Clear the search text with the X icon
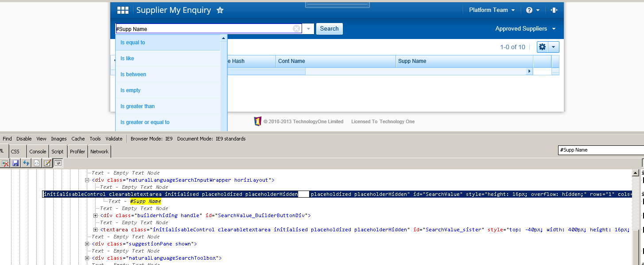The height and width of the screenshot is (265, 644). click(296, 29)
